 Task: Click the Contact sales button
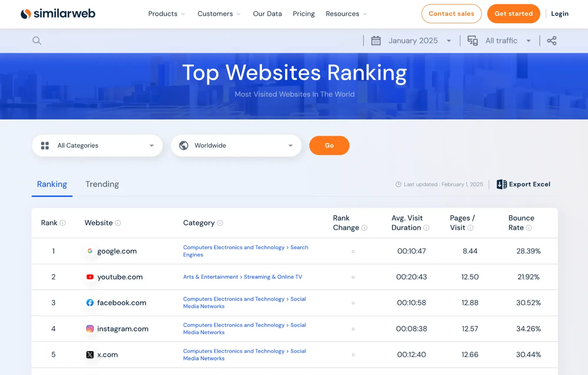click(451, 14)
